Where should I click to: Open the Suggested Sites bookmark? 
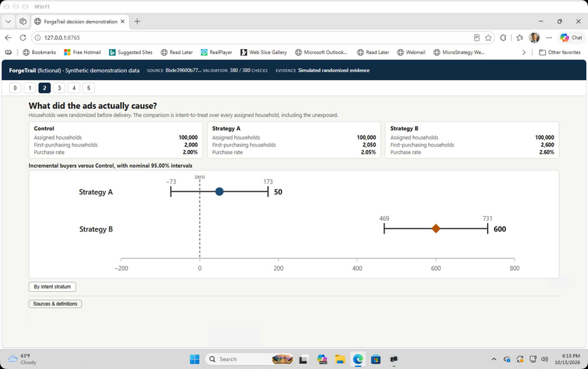point(131,52)
